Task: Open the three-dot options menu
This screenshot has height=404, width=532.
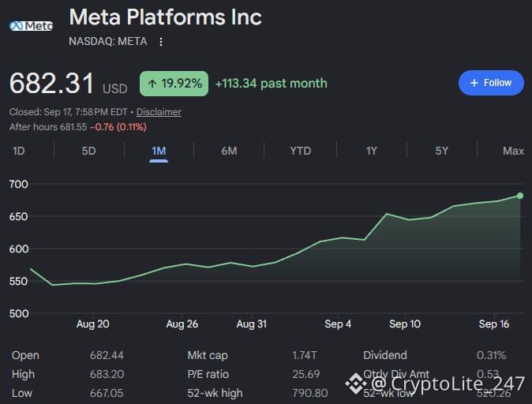Action: (161, 42)
